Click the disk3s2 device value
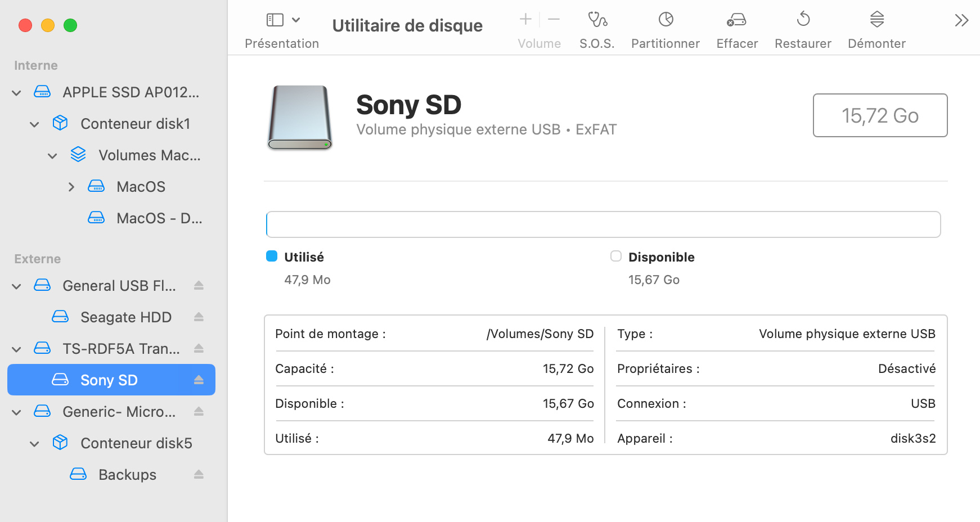 (913, 438)
